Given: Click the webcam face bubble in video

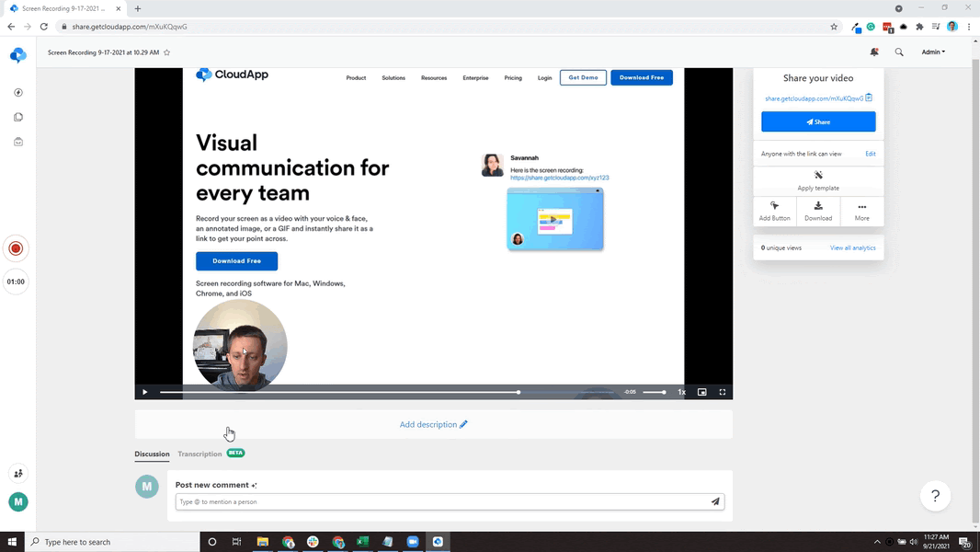Looking at the screenshot, I should tap(240, 346).
